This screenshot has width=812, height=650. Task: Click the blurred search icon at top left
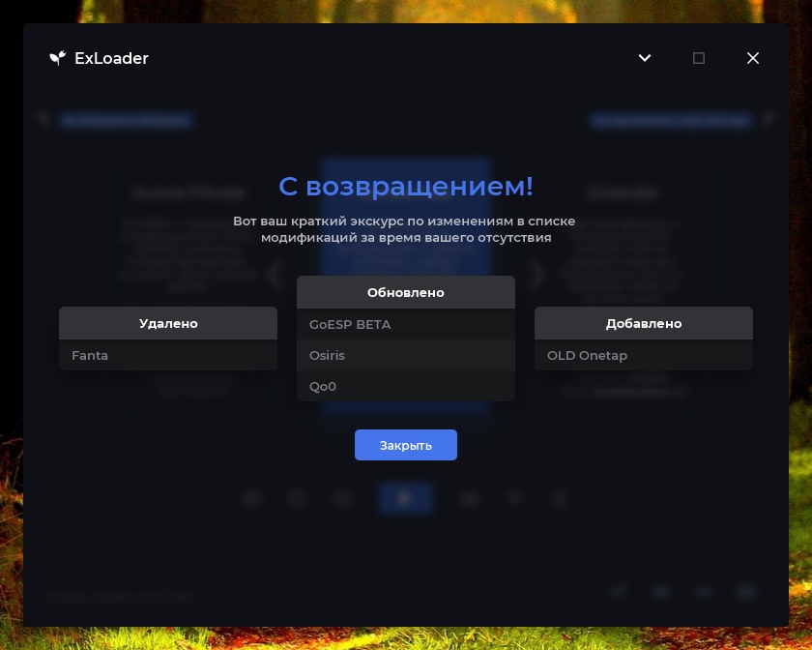point(43,119)
